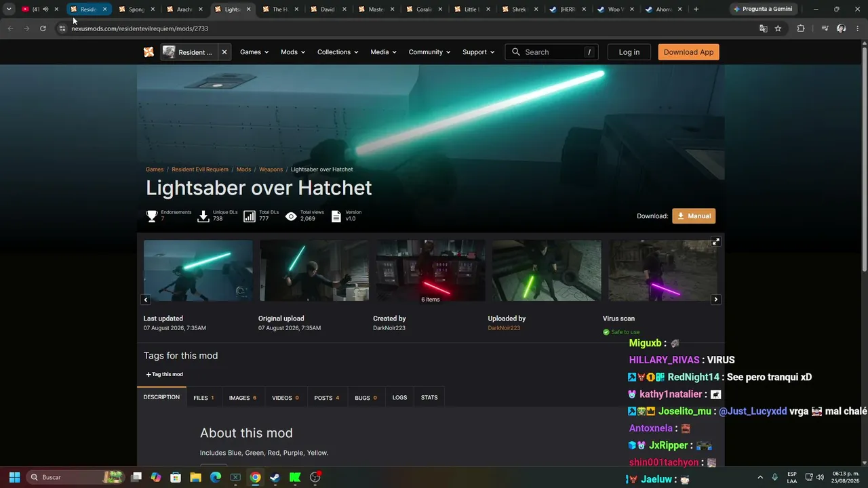The width and height of the screenshot is (868, 488).
Task: Show next gallery images
Action: click(x=715, y=300)
